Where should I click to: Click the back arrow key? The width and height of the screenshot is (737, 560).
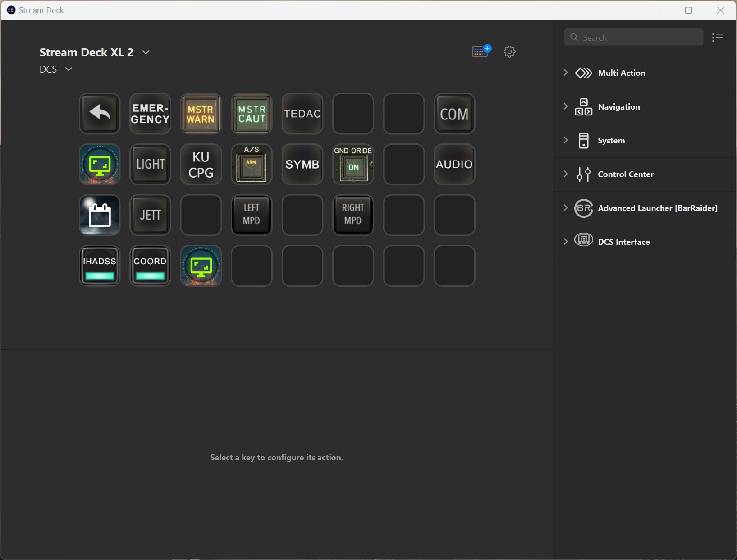[x=100, y=114]
